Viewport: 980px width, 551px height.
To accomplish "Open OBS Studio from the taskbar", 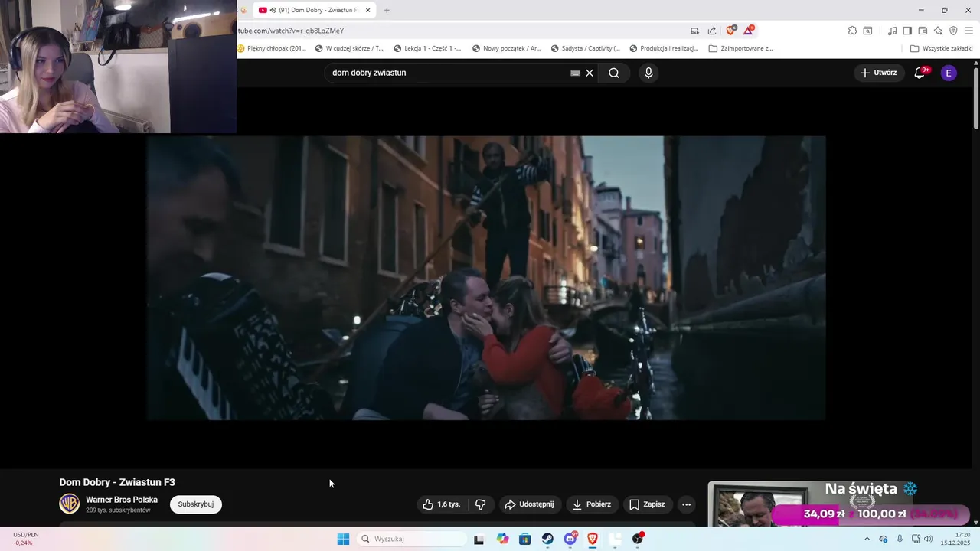I will (x=638, y=539).
